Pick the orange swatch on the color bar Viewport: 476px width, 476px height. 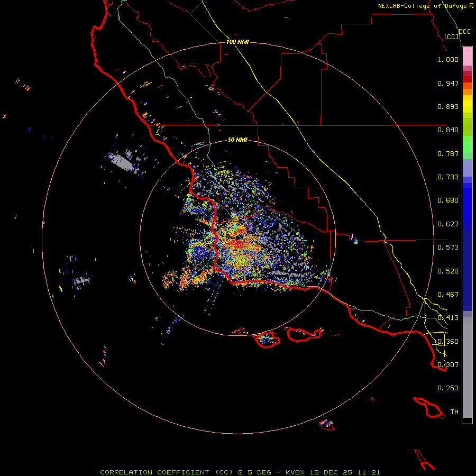[467, 91]
